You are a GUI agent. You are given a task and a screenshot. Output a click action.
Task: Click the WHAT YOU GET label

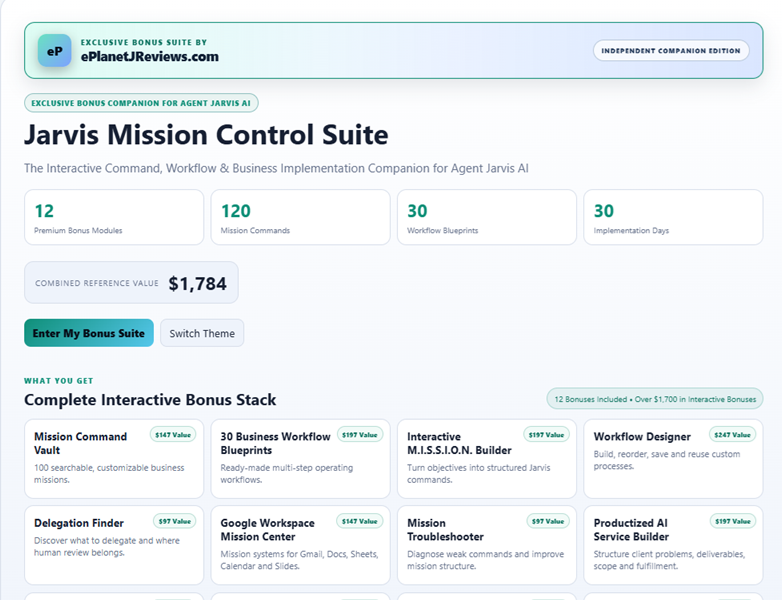59,381
